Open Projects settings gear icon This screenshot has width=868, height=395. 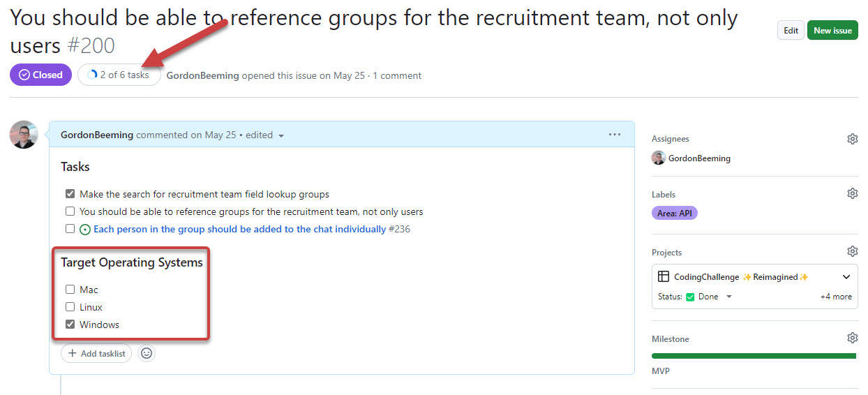(x=852, y=251)
